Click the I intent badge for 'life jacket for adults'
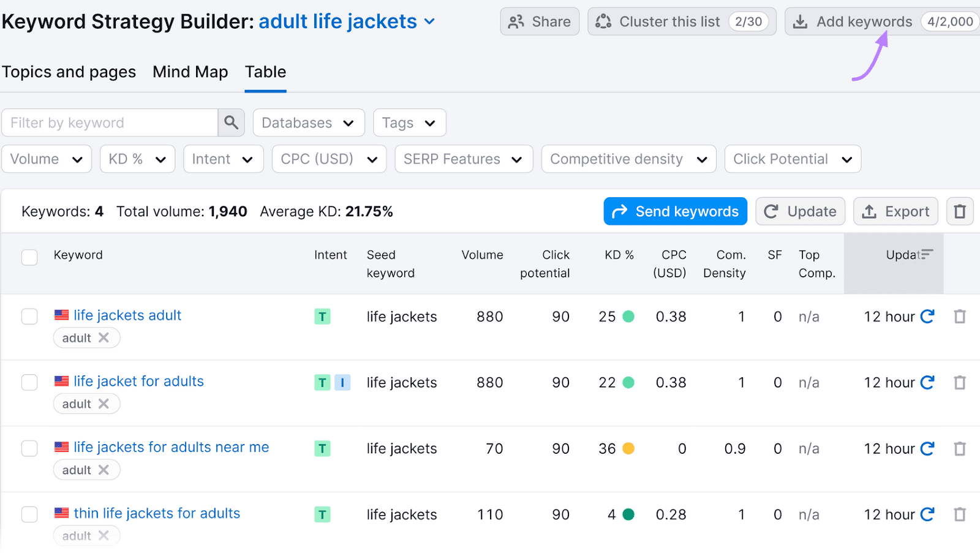The height and width of the screenshot is (553, 980). [x=342, y=383]
